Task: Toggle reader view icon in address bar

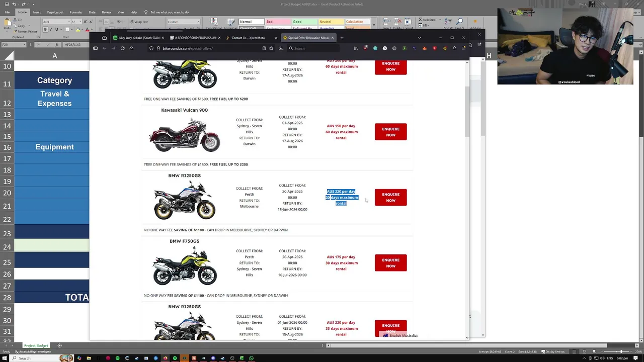Action: [x=264, y=48]
